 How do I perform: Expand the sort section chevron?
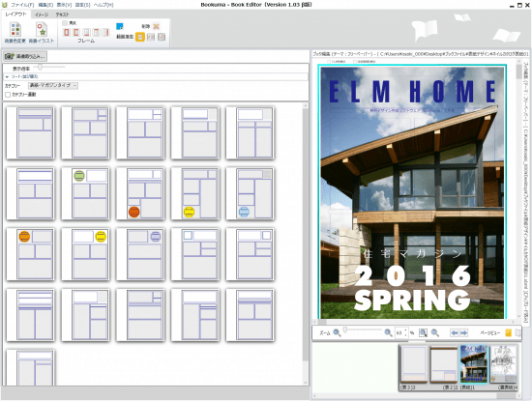tap(7, 77)
